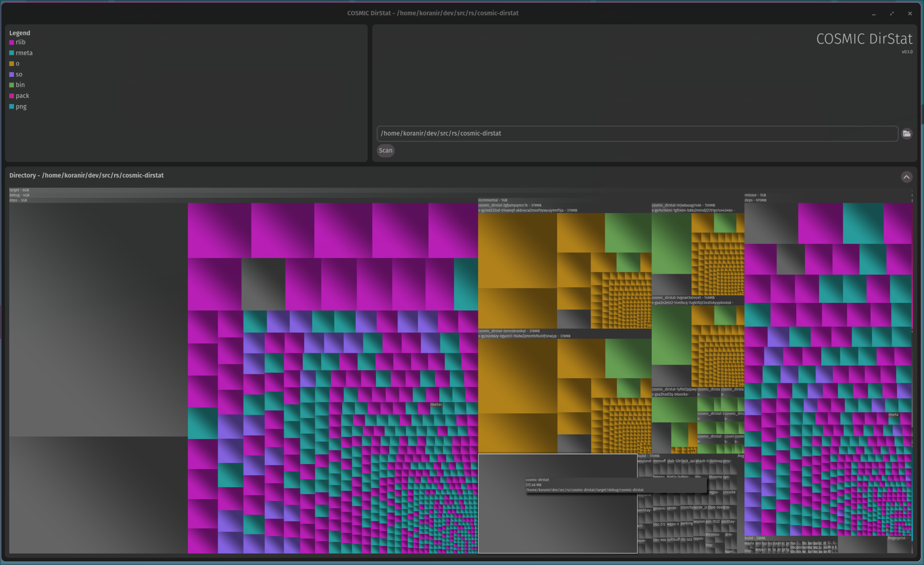
Task: Click the directory path input field
Action: coord(637,134)
